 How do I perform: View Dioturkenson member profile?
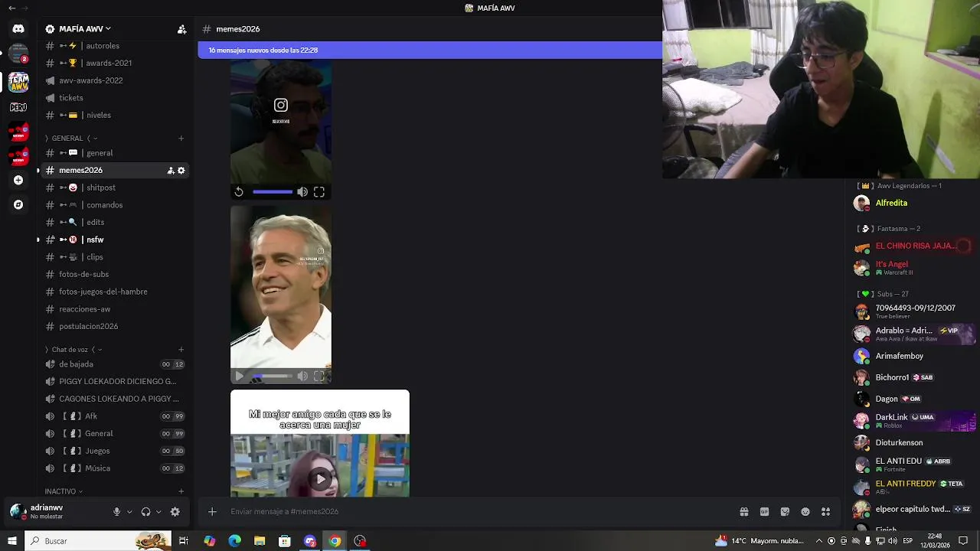(x=915, y=443)
